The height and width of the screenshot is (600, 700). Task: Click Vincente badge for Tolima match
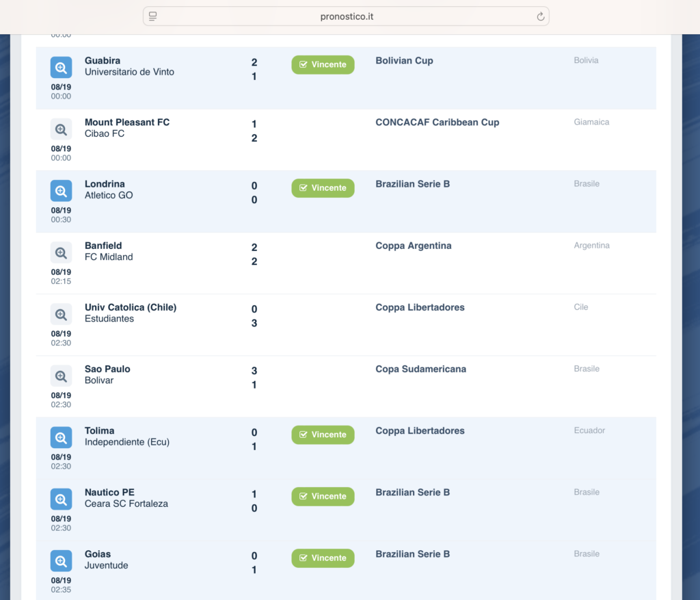323,434
